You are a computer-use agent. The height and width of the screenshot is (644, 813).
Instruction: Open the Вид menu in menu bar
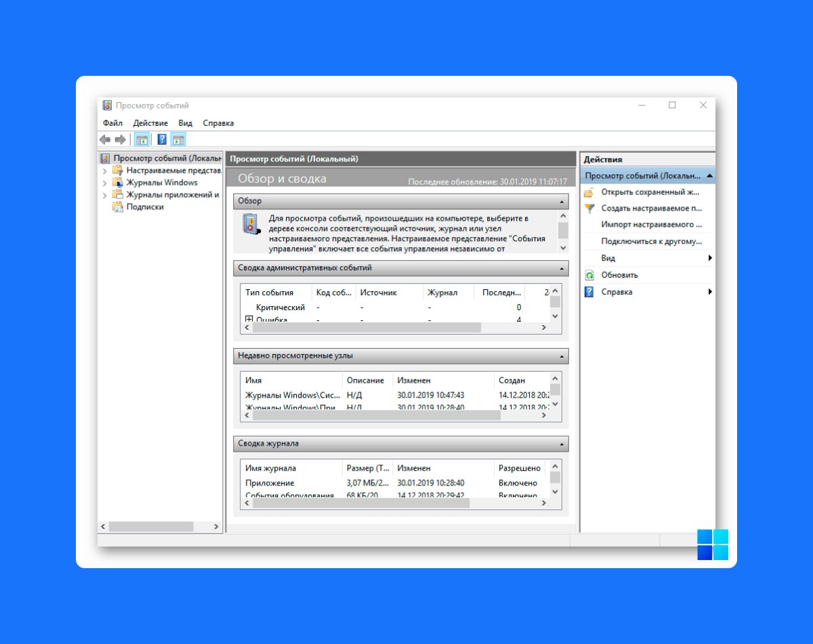[186, 123]
